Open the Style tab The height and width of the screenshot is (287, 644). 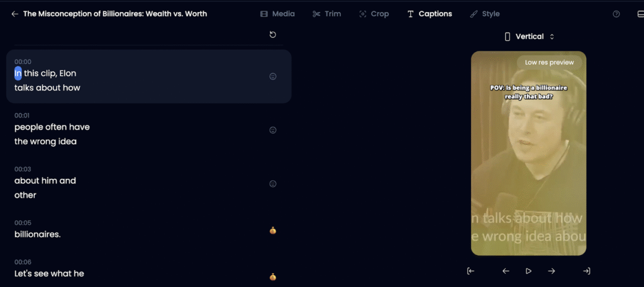[x=484, y=14]
